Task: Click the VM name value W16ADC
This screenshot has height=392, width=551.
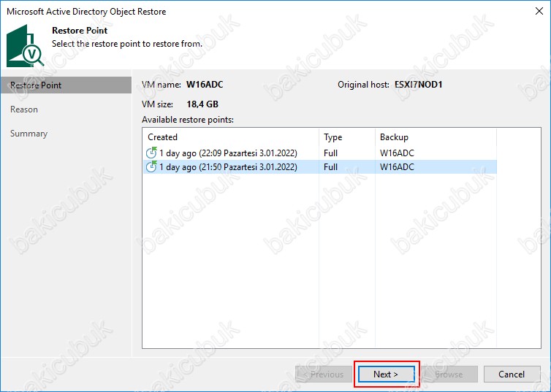Action: point(205,85)
